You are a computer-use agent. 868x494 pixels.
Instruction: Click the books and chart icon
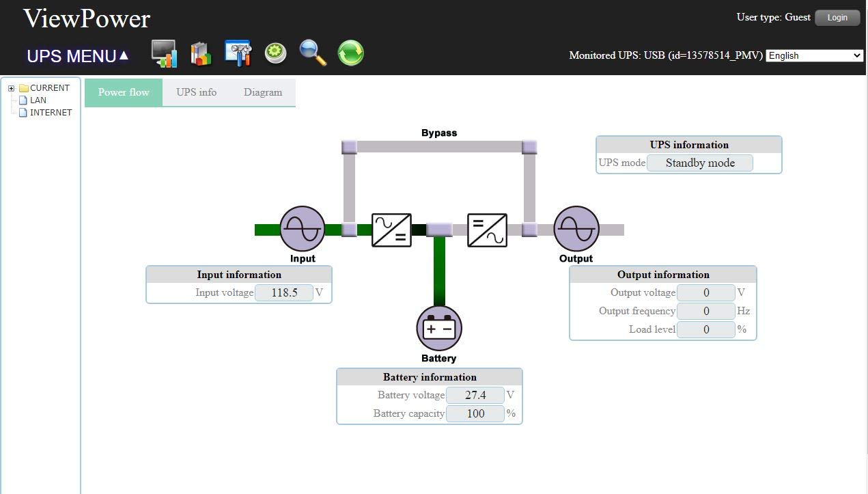pos(201,53)
